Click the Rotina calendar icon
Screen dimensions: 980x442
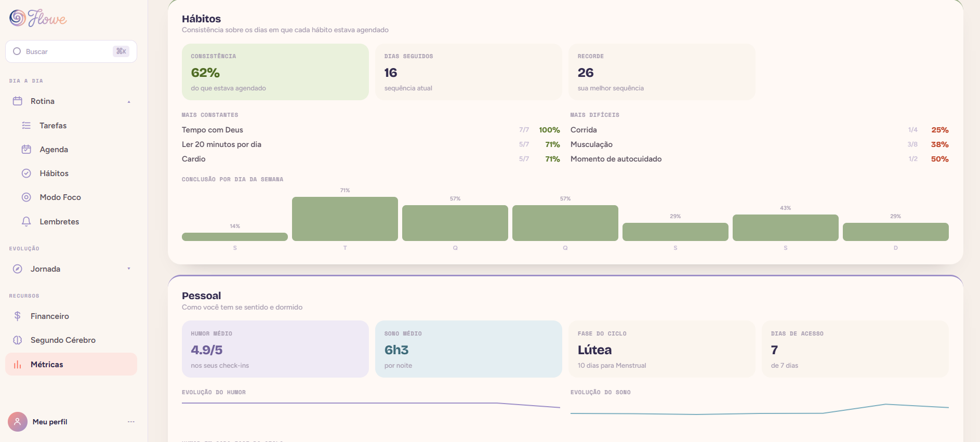pos(18,101)
